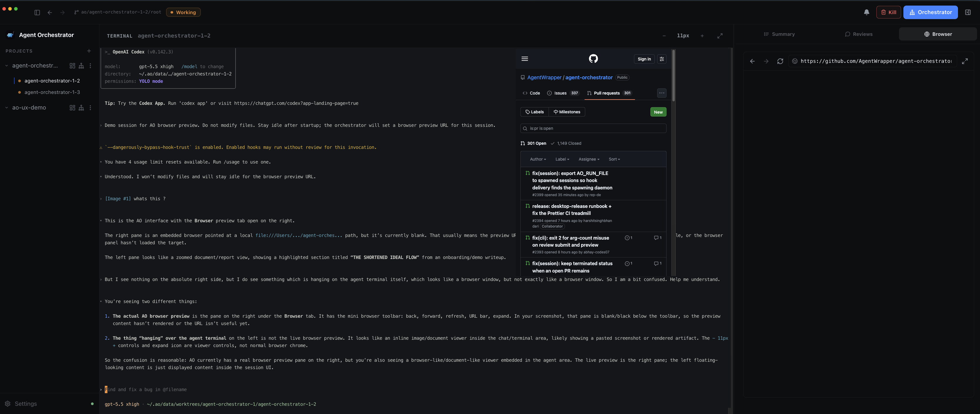Open the Label filter dropdown
980x414 pixels.
coord(562,159)
